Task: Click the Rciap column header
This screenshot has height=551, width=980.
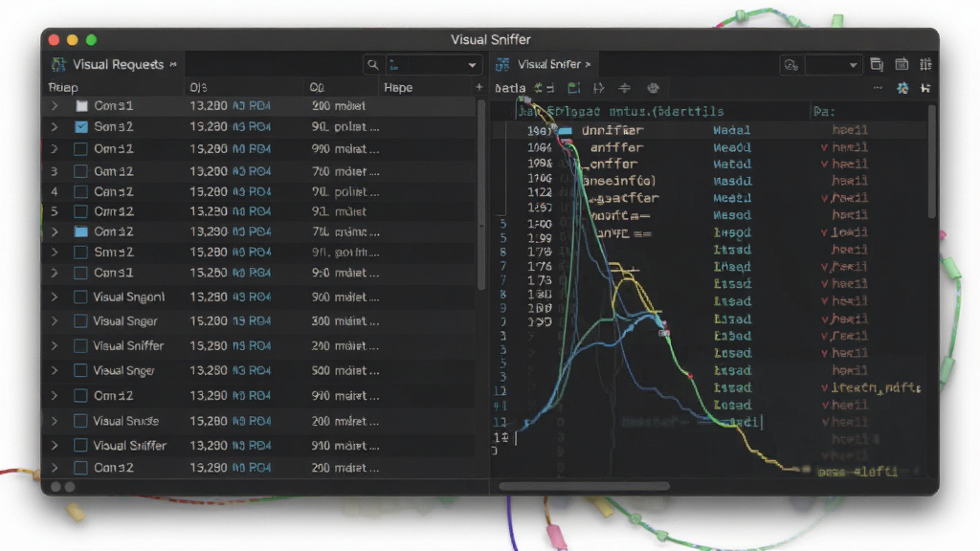Action: coord(63,87)
